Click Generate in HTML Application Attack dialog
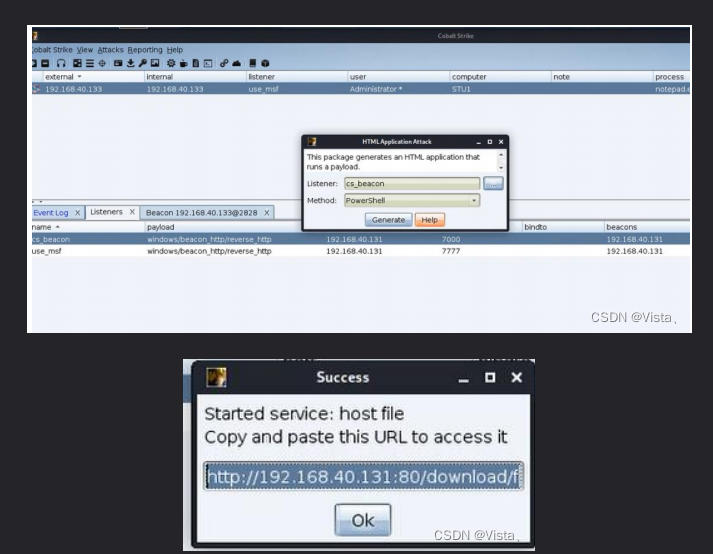Viewport: 713px width, 554px height. coord(388,220)
